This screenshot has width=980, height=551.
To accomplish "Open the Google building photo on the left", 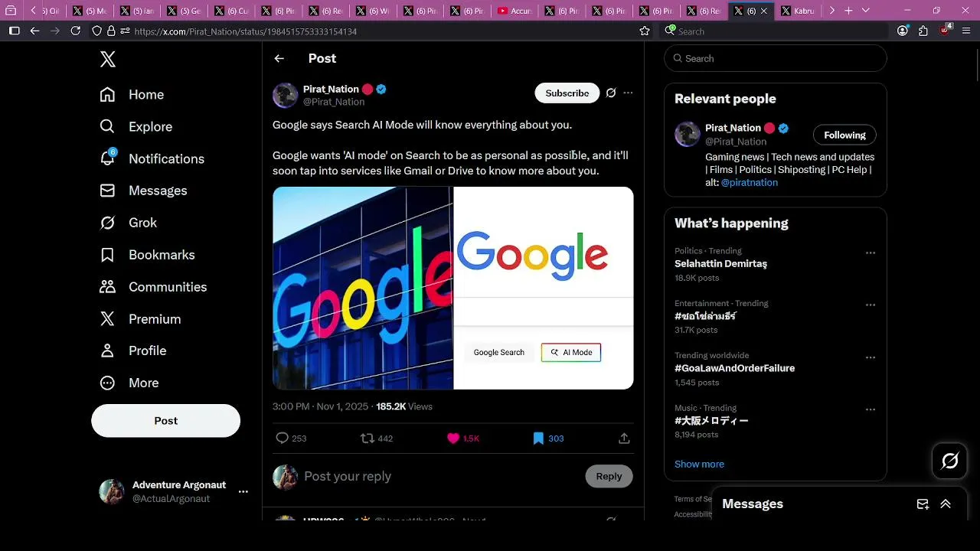I will tap(363, 289).
